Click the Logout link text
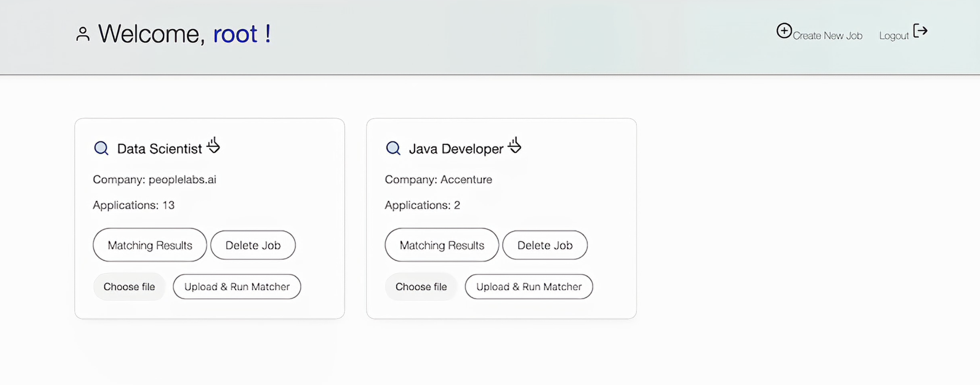Image resolution: width=980 pixels, height=385 pixels. 893,36
